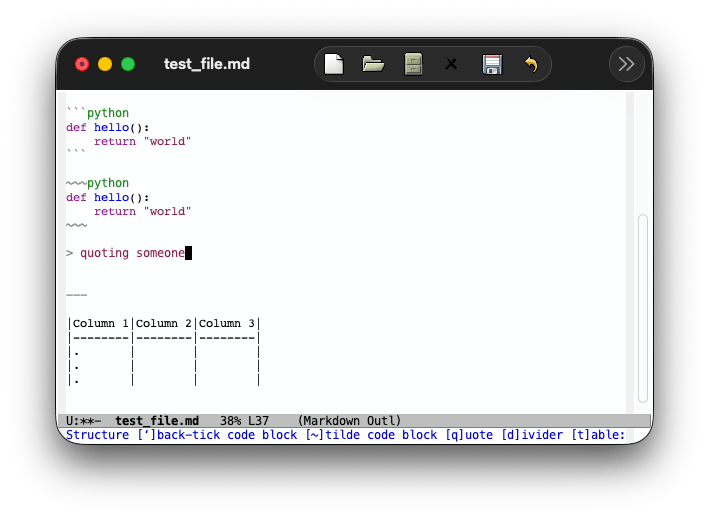Screen dimensions: 709x518
Task: Click the 'Structure' prompt in the minibuffer
Action: 98,435
